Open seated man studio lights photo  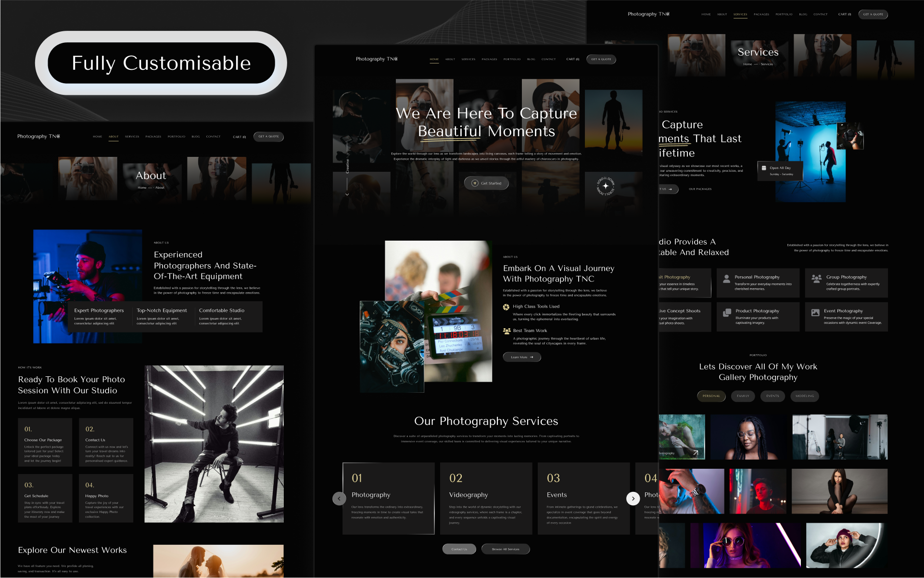(214, 444)
